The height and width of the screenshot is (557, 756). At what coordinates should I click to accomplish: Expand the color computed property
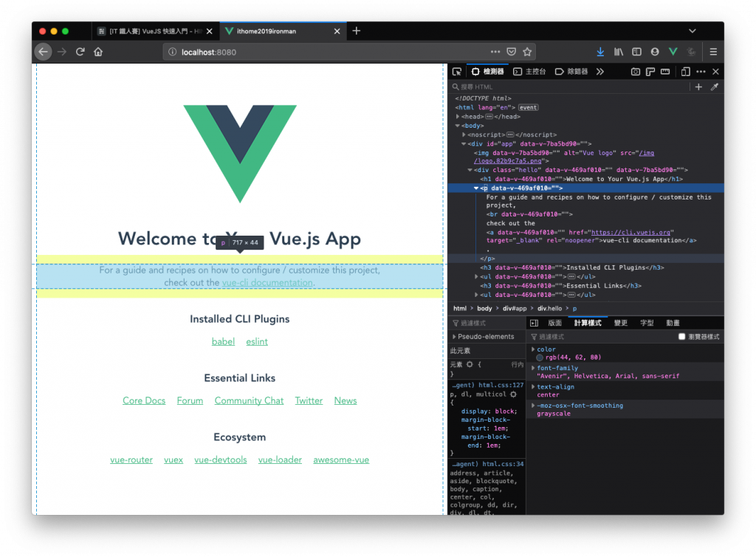[533, 349]
